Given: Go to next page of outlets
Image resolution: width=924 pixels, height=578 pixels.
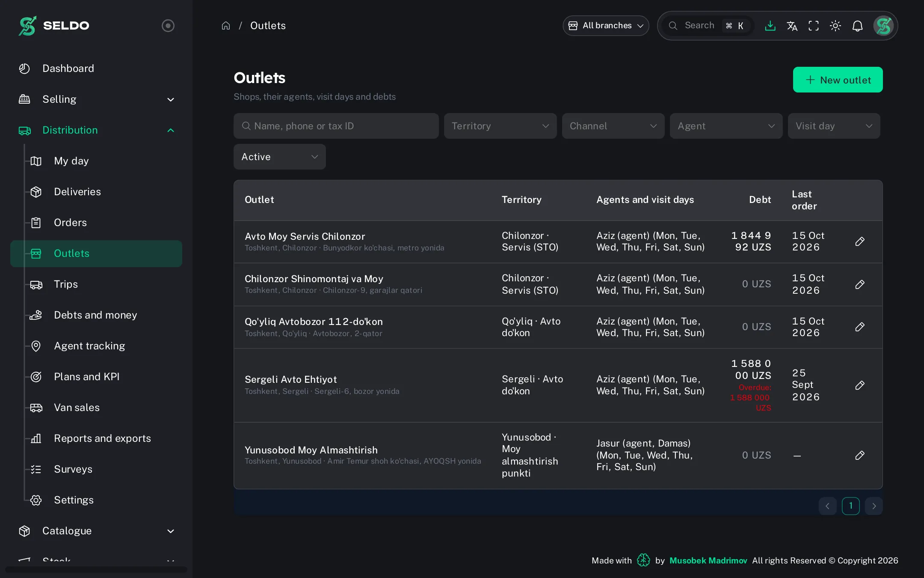Looking at the screenshot, I should pos(874,506).
